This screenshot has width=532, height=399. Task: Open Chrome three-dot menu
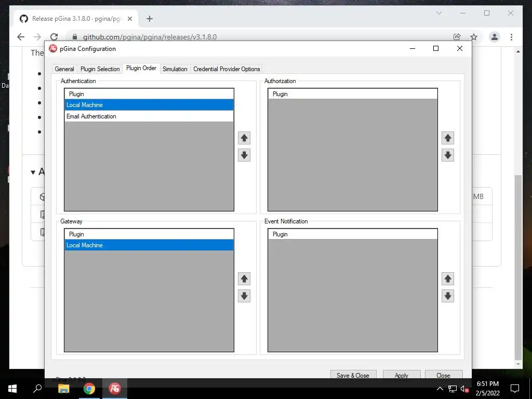511,37
